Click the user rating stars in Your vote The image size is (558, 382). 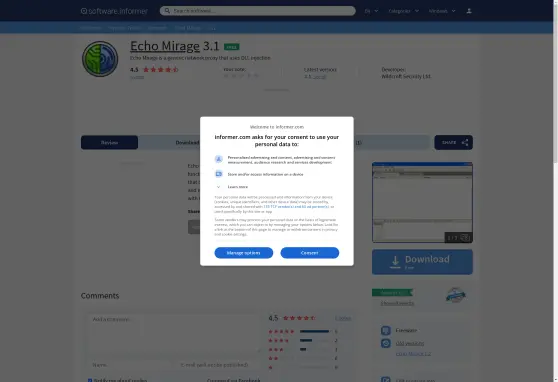(241, 75)
